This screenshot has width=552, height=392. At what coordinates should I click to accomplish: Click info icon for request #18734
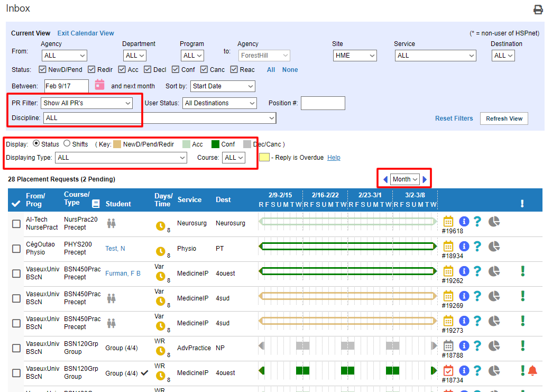pyautogui.click(x=464, y=370)
